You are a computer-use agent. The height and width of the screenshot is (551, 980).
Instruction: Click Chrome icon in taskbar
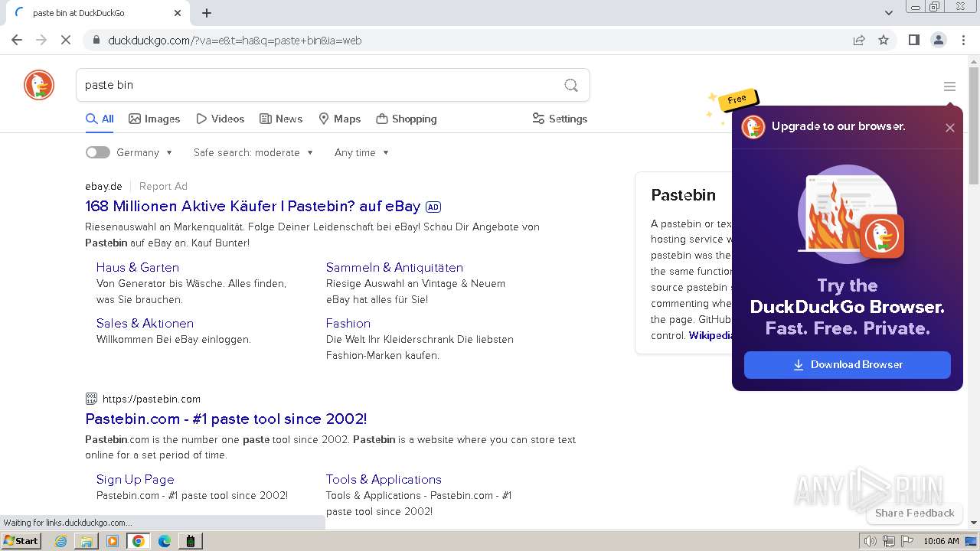[x=139, y=541]
